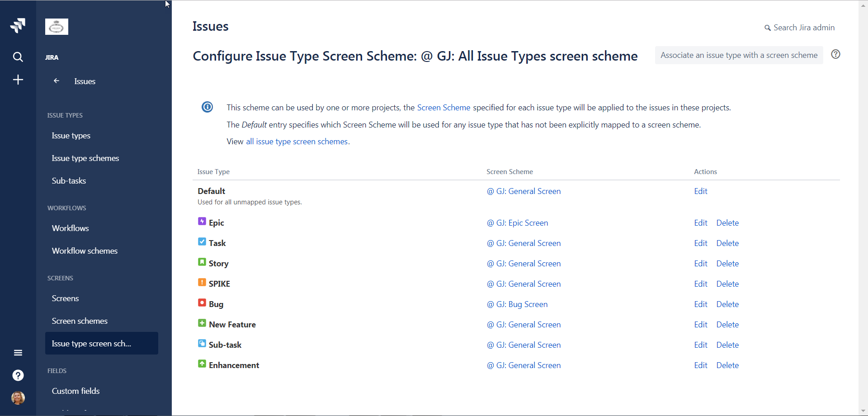The width and height of the screenshot is (868, 416).
Task: Open Workflow schemes in the sidebar
Action: [x=85, y=251]
